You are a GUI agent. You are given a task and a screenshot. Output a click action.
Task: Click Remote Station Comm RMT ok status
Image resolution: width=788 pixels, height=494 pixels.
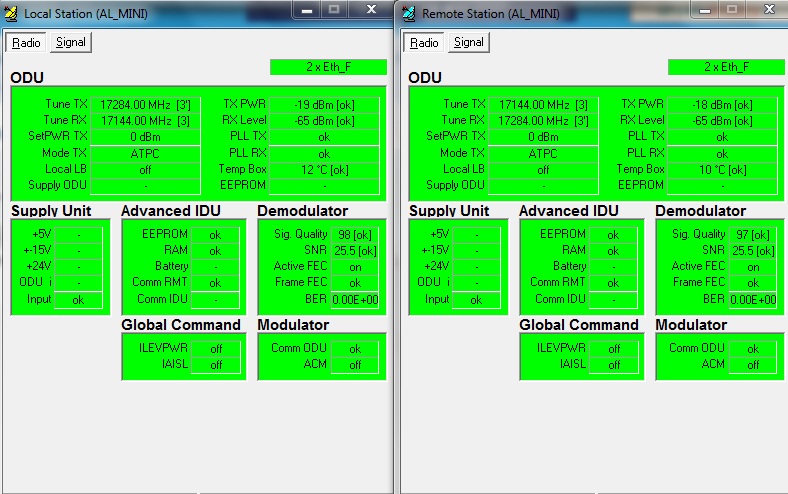(613, 283)
